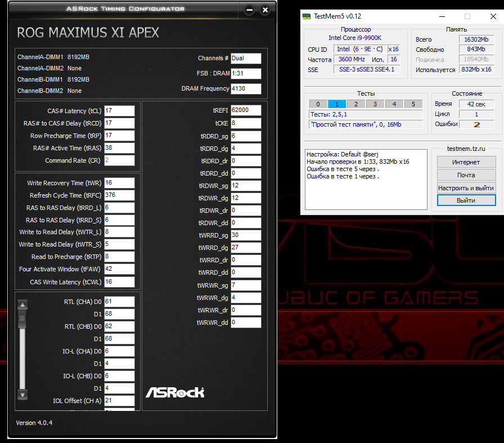
Task: Click the TestMem5 log text area
Action: (x=366, y=180)
